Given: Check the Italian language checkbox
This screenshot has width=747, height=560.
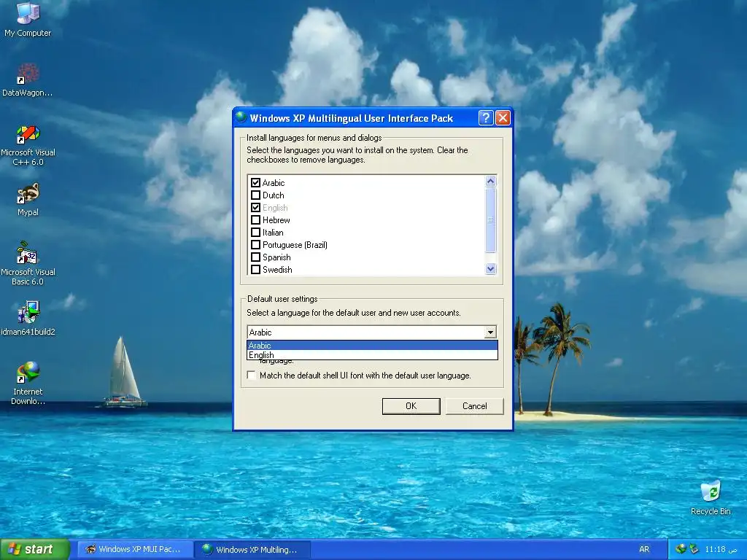Looking at the screenshot, I should pos(255,232).
